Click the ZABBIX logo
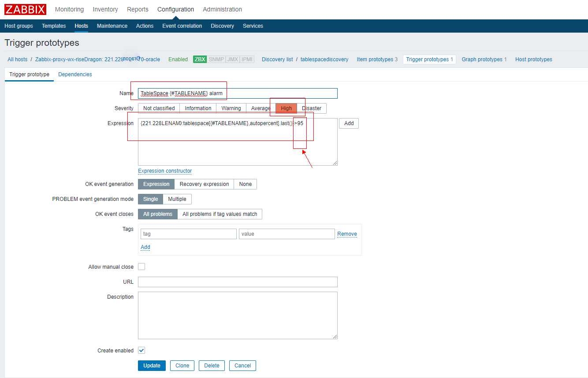This screenshot has height=378, width=588. [x=25, y=9]
